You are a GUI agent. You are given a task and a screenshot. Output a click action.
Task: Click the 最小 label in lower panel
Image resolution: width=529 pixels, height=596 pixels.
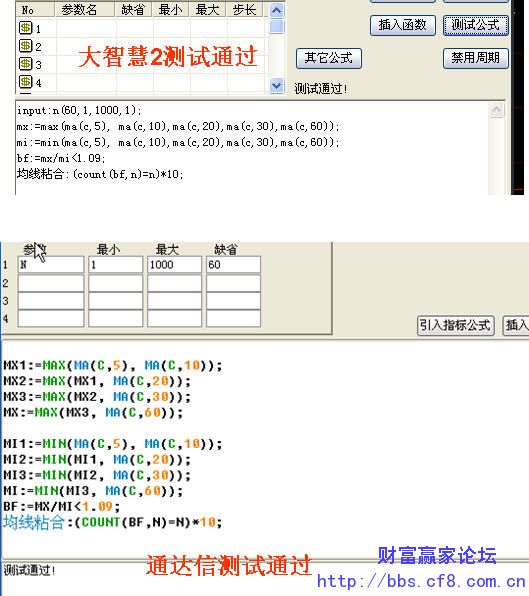coord(108,249)
